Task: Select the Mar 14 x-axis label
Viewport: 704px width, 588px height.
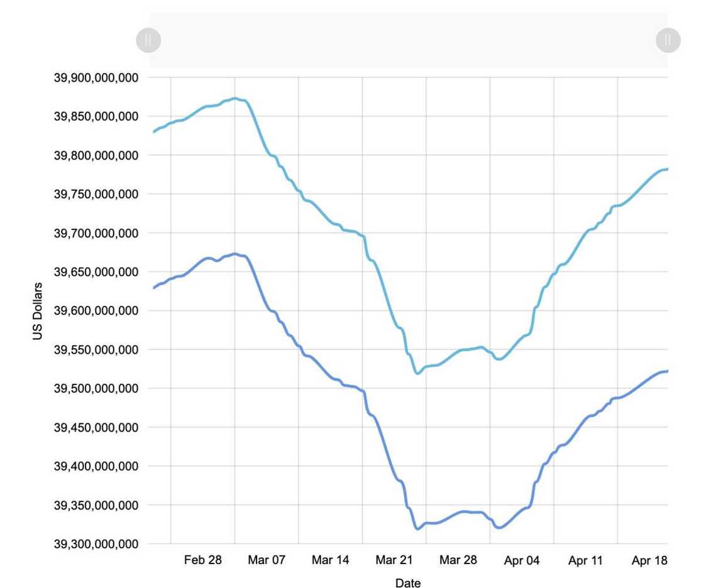Action: point(331,560)
